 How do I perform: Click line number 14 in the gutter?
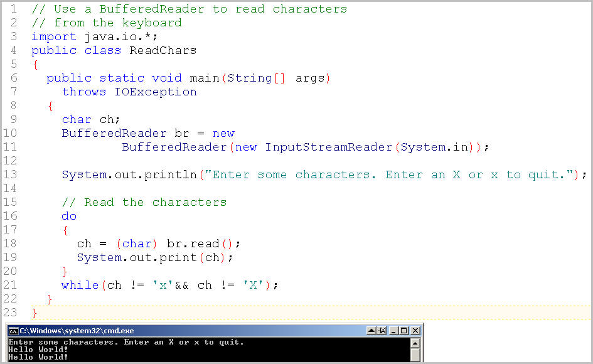point(10,188)
